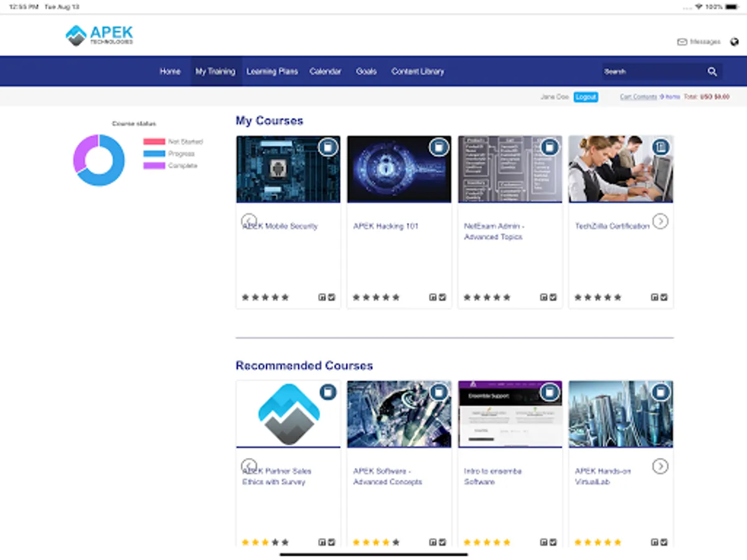The height and width of the screenshot is (560, 747).
Task: Click document badge on TechZilla Certification card
Action: click(660, 147)
